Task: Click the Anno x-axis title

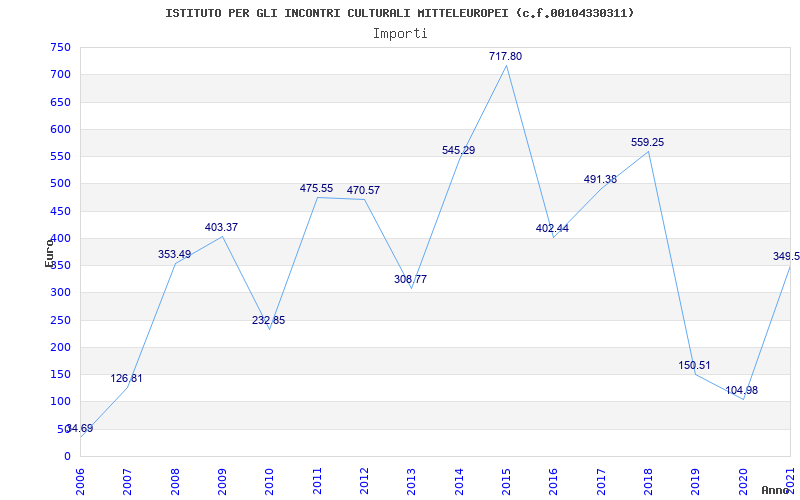Action: coord(776,490)
